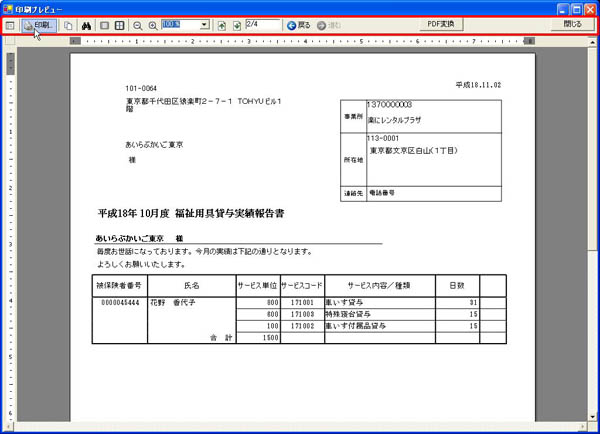Click the days value 31
This screenshot has width=600, height=434.
pyautogui.click(x=473, y=303)
